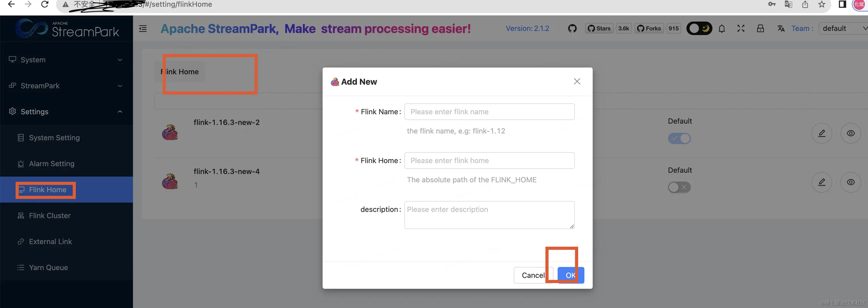Viewport: 868px width, 308px height.
Task: Click the Add New dialog flink icon
Action: pyautogui.click(x=335, y=82)
